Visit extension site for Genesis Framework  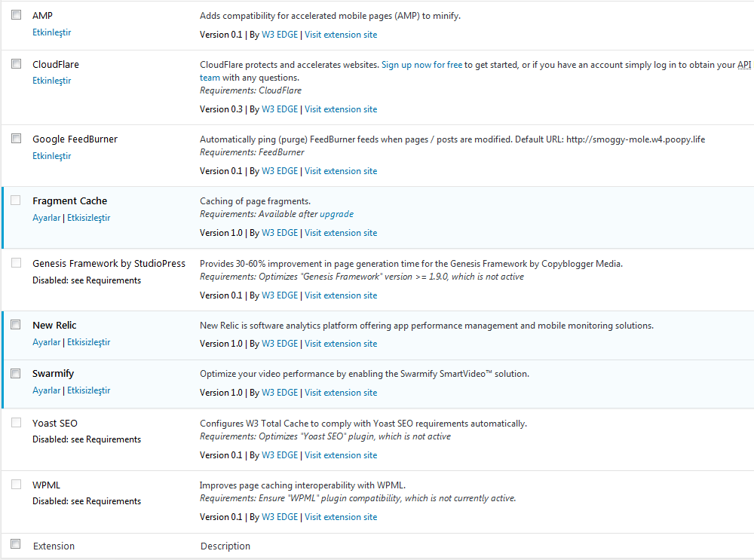coord(341,295)
